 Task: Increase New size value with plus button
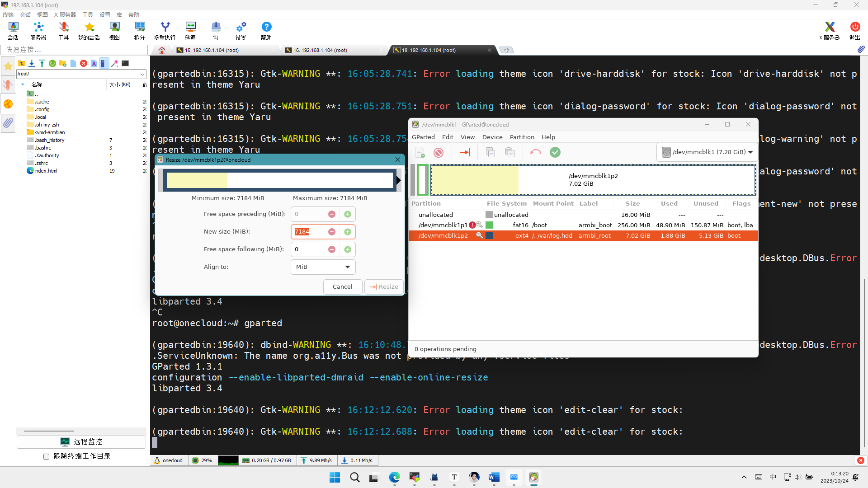348,232
